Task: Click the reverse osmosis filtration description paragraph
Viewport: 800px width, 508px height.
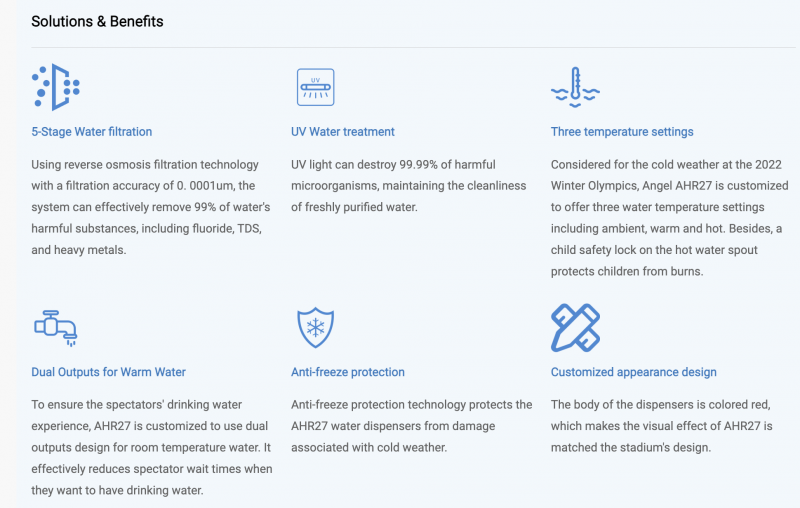Action: [x=151, y=207]
